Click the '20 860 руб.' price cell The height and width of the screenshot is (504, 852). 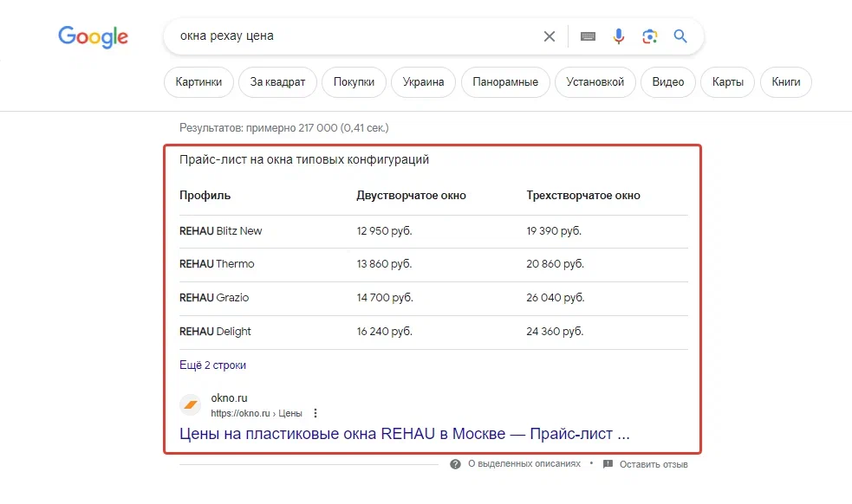click(555, 264)
